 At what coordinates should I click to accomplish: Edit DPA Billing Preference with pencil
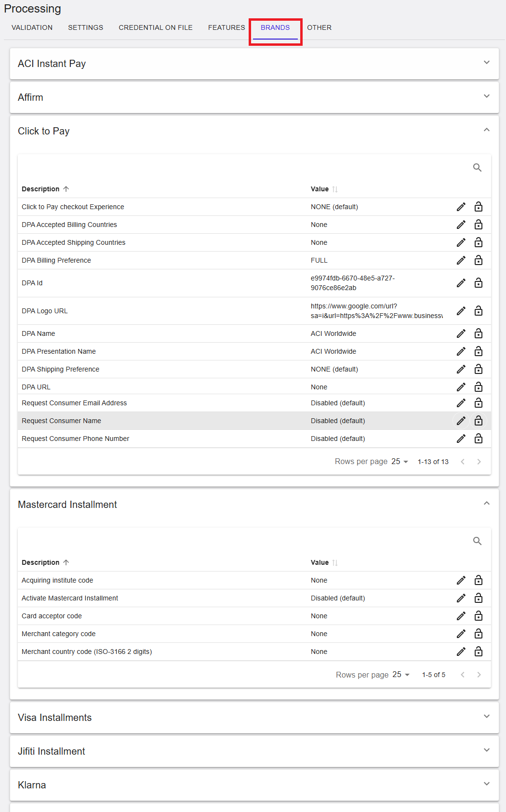(x=461, y=260)
